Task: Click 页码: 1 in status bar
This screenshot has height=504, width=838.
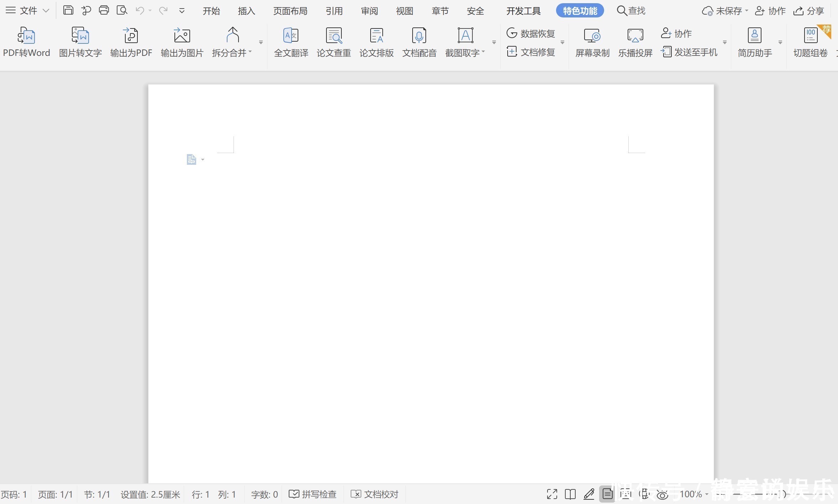Action: (x=14, y=494)
